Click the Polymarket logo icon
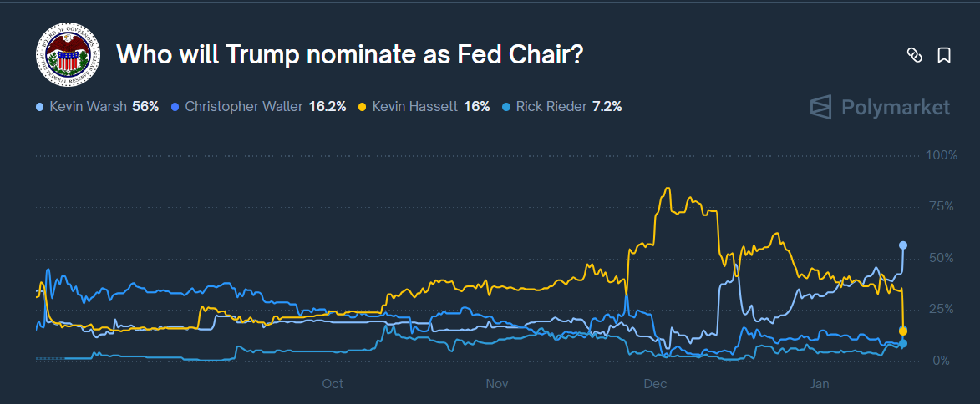The width and height of the screenshot is (980, 404). tap(821, 108)
